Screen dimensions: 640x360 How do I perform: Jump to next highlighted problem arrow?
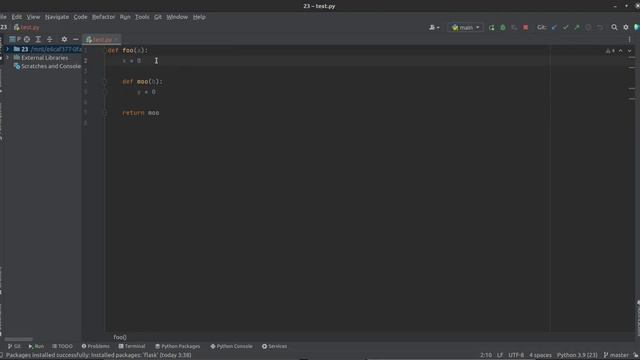pyautogui.click(x=629, y=51)
